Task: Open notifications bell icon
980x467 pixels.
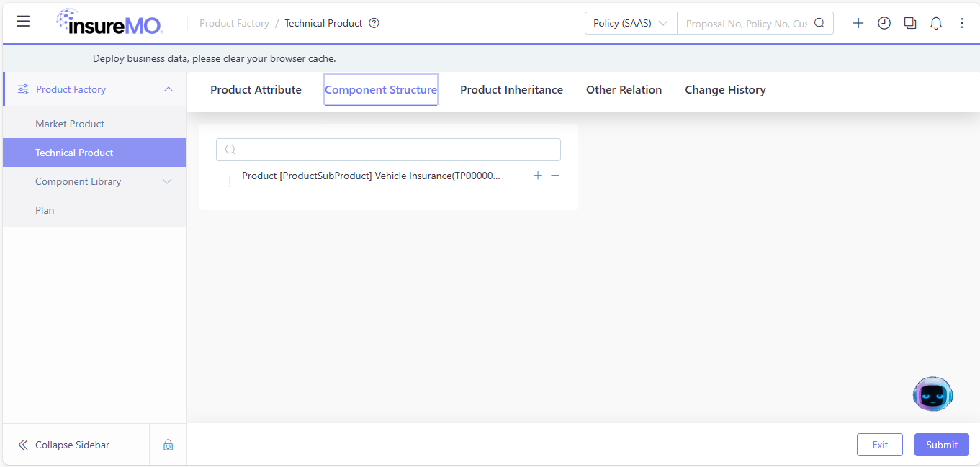Action: (x=936, y=23)
